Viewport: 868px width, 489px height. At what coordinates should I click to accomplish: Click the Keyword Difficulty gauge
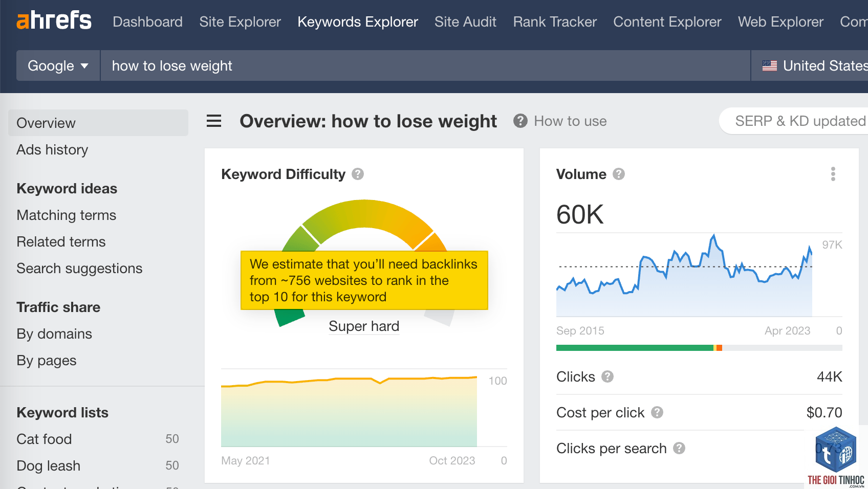click(364, 263)
